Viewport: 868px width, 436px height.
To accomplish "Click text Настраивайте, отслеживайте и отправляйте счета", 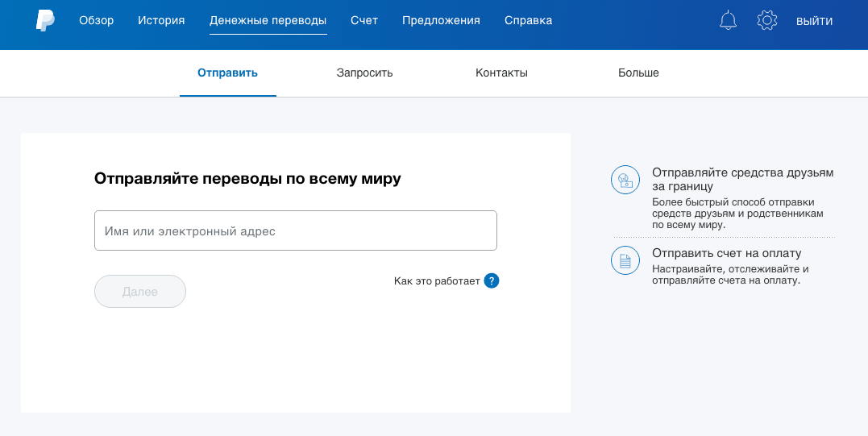I will click(x=730, y=275).
